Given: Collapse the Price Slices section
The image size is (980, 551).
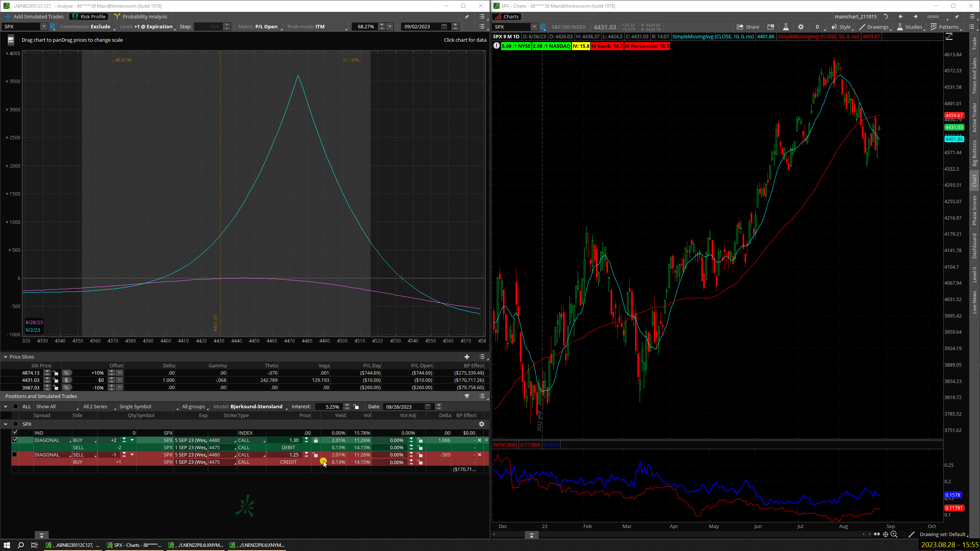Looking at the screenshot, I should pos(5,357).
